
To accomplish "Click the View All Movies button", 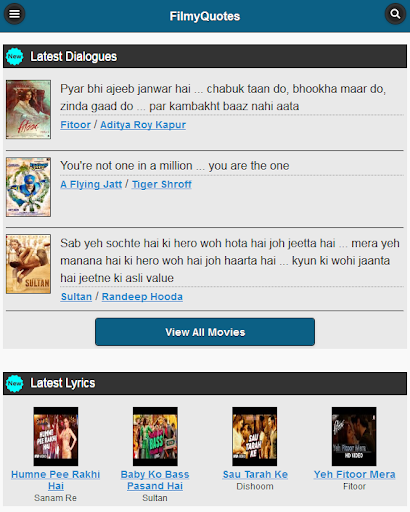I will point(205,332).
